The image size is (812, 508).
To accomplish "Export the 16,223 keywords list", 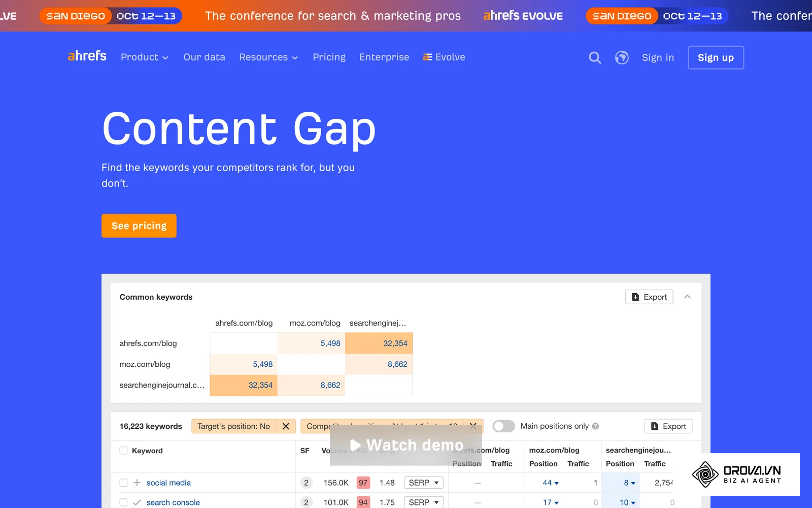I will (x=668, y=426).
